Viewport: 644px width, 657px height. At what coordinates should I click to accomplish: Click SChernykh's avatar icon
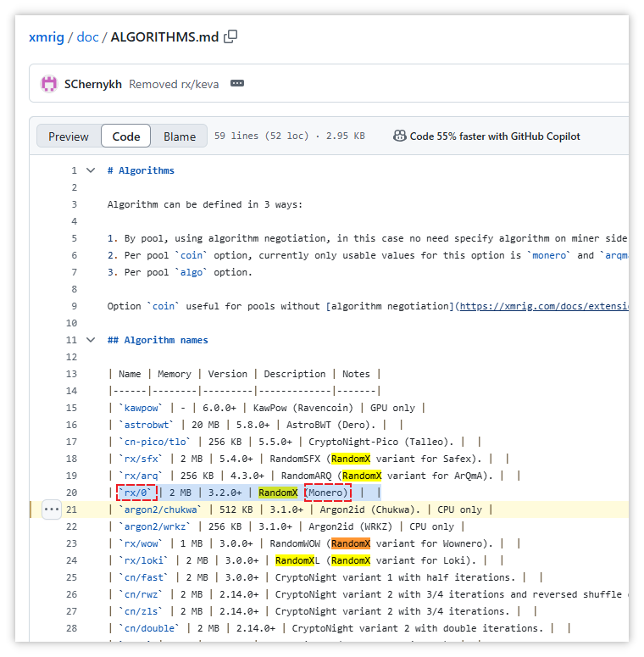click(x=49, y=84)
